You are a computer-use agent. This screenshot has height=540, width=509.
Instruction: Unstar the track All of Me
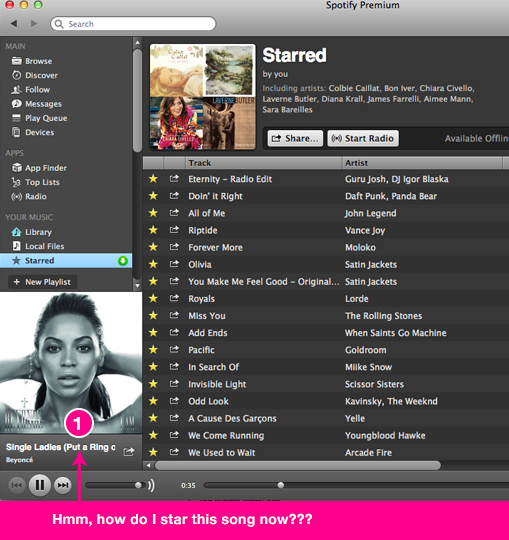tap(153, 213)
